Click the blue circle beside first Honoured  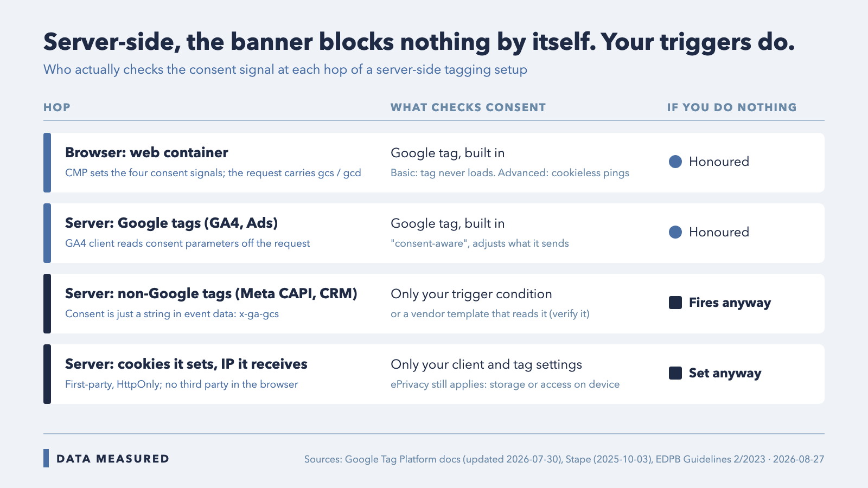675,162
